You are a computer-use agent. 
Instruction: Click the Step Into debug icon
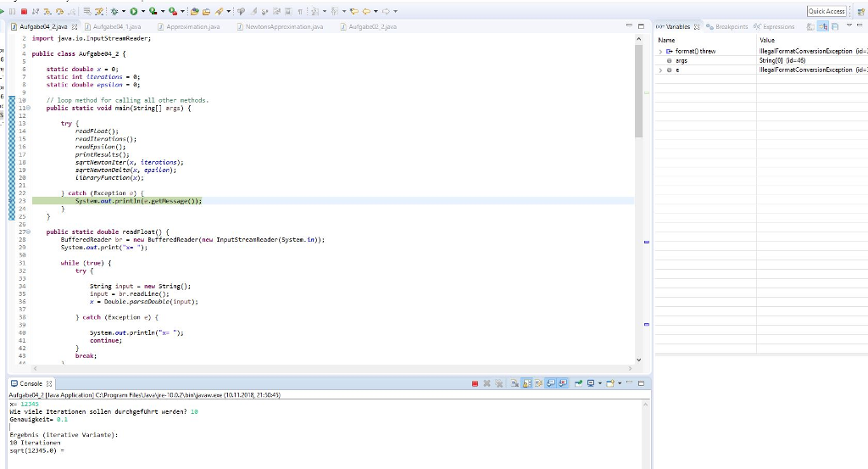[x=47, y=11]
